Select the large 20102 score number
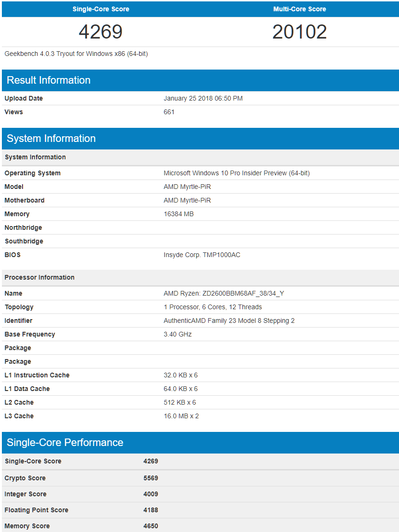This screenshot has width=399, height=532. pos(299,32)
